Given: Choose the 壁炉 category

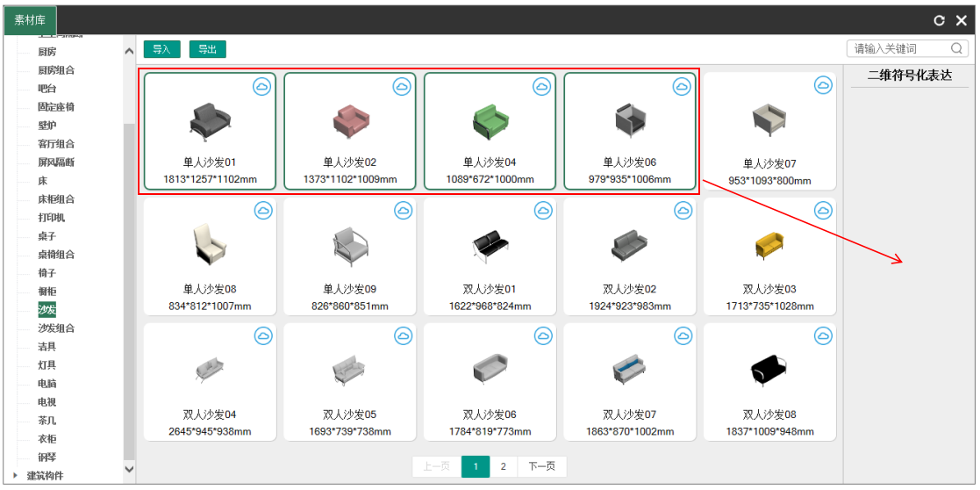Looking at the screenshot, I should 47,126.
